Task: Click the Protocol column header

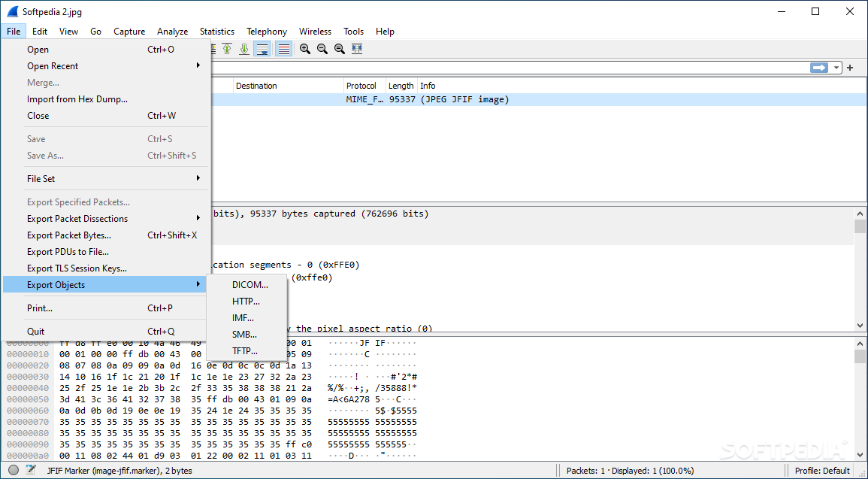Action: pyautogui.click(x=364, y=86)
